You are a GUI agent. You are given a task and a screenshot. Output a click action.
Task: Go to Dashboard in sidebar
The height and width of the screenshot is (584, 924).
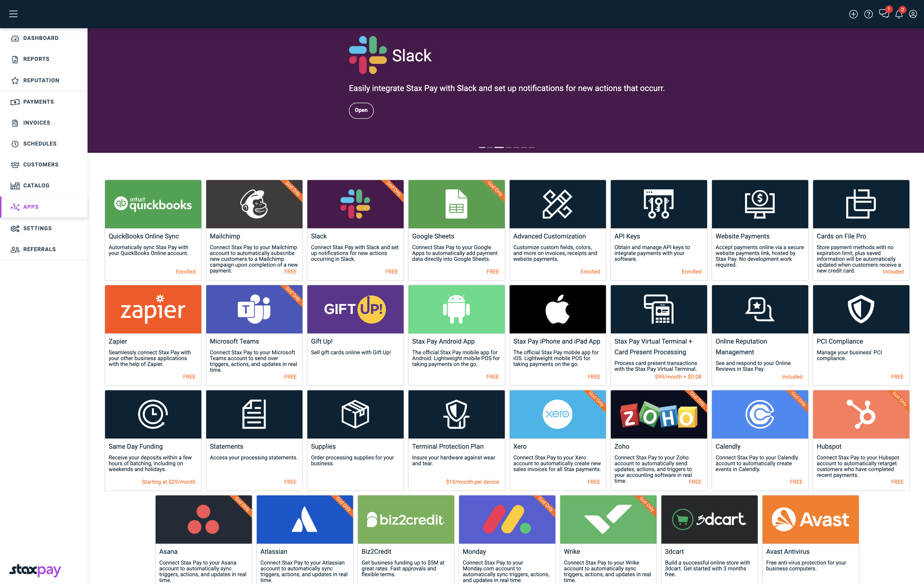point(41,38)
